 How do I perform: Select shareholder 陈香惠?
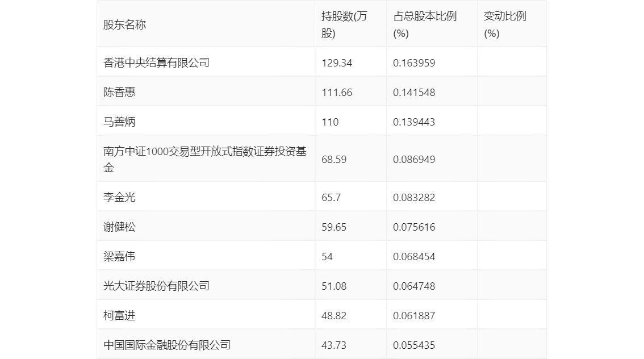click(119, 93)
